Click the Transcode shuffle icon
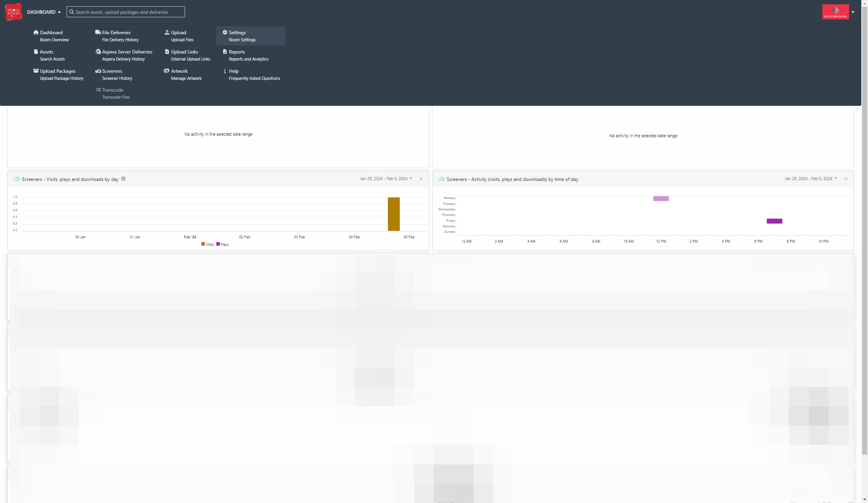Image resolution: width=868 pixels, height=503 pixels. tap(98, 90)
